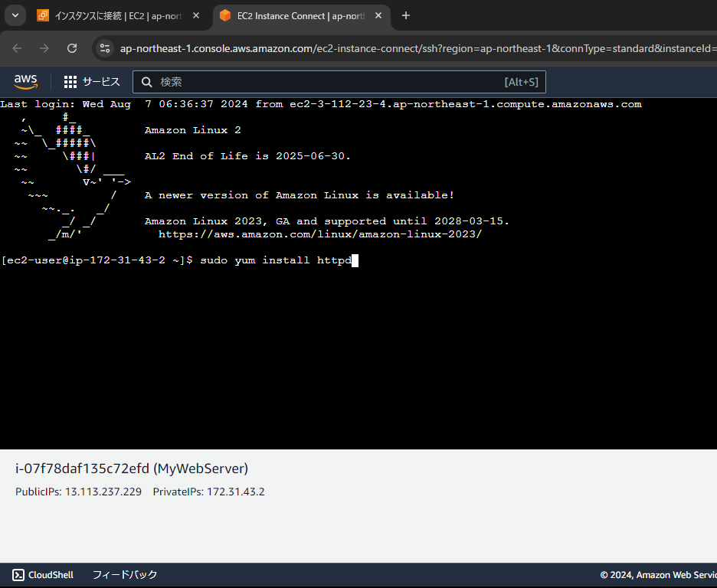Screen dimensions: 717x588
Task: Click the search magnifier icon
Action: tap(146, 82)
